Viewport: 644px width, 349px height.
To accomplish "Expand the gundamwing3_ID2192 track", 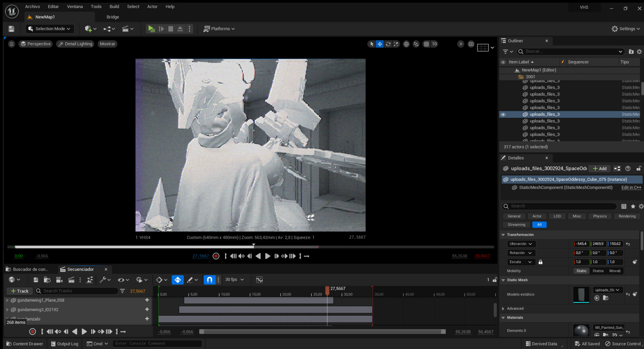I will pos(7,310).
